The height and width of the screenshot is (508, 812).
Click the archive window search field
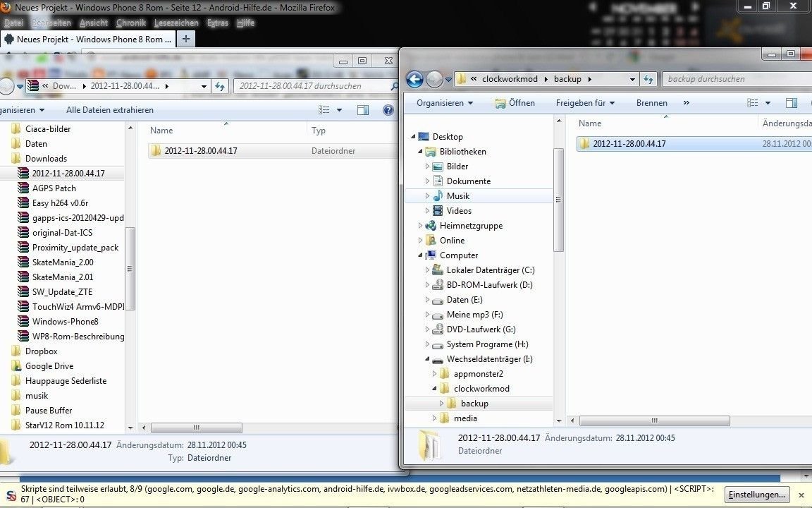316,86
